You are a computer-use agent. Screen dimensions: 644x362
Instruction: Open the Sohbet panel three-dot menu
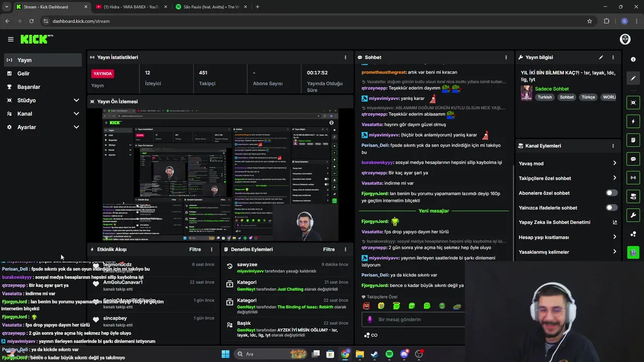pyautogui.click(x=506, y=57)
